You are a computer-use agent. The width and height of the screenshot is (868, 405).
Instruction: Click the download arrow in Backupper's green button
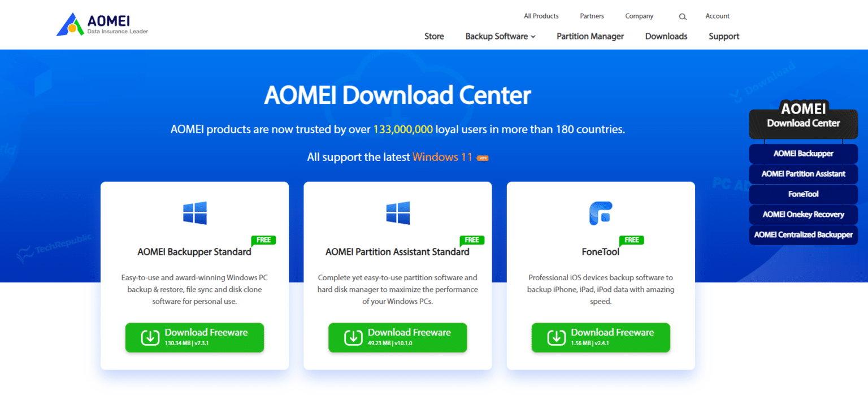(x=149, y=337)
